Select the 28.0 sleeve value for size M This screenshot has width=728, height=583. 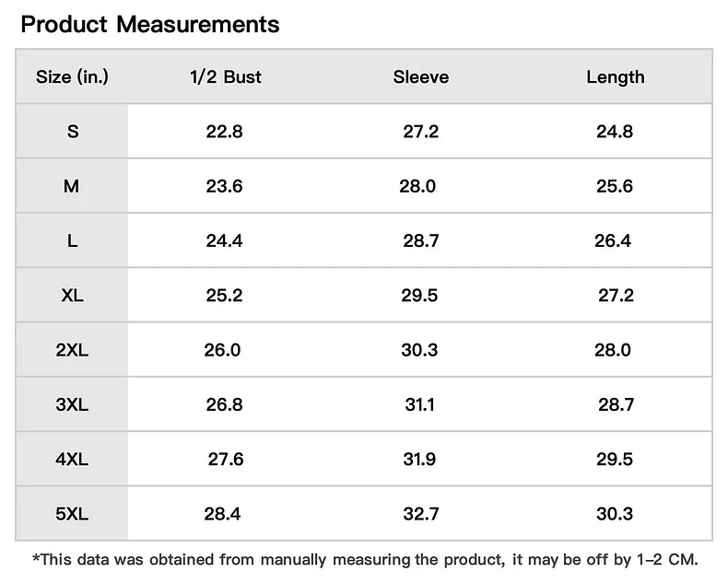[417, 186]
